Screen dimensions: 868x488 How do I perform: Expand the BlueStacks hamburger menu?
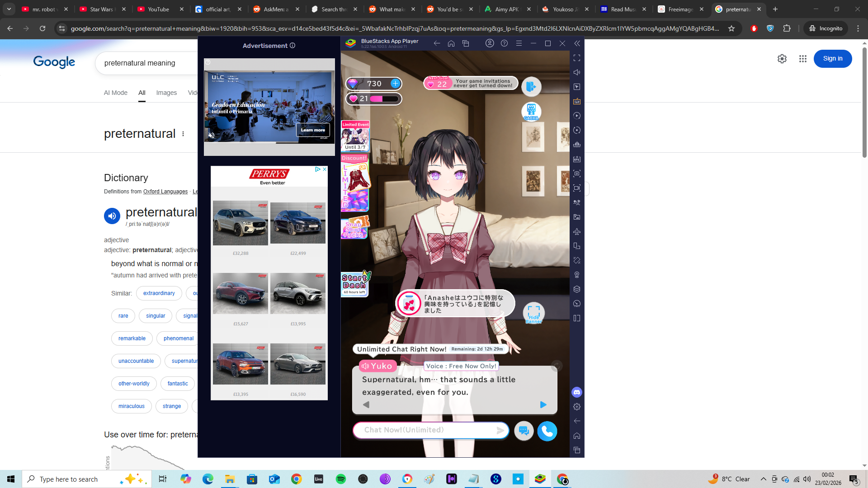pos(519,43)
